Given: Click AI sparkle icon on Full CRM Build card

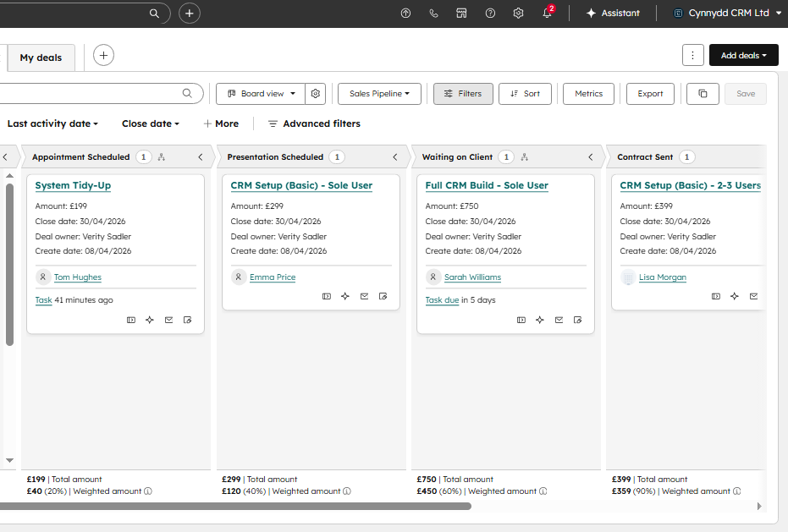Looking at the screenshot, I should click(540, 320).
